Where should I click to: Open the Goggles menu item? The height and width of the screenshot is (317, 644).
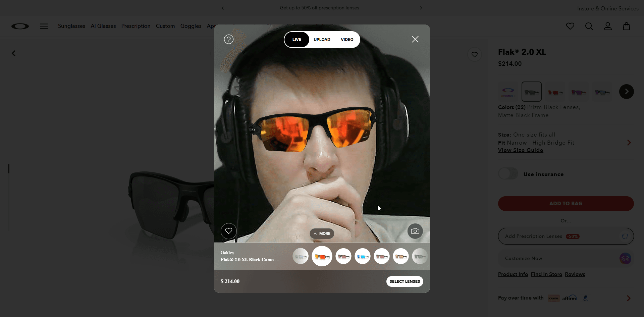(191, 26)
